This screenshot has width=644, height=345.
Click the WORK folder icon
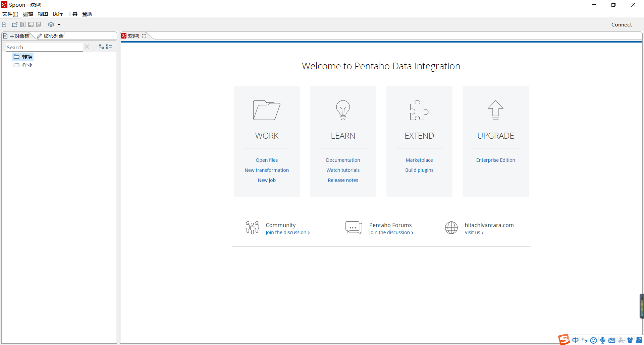tap(267, 110)
